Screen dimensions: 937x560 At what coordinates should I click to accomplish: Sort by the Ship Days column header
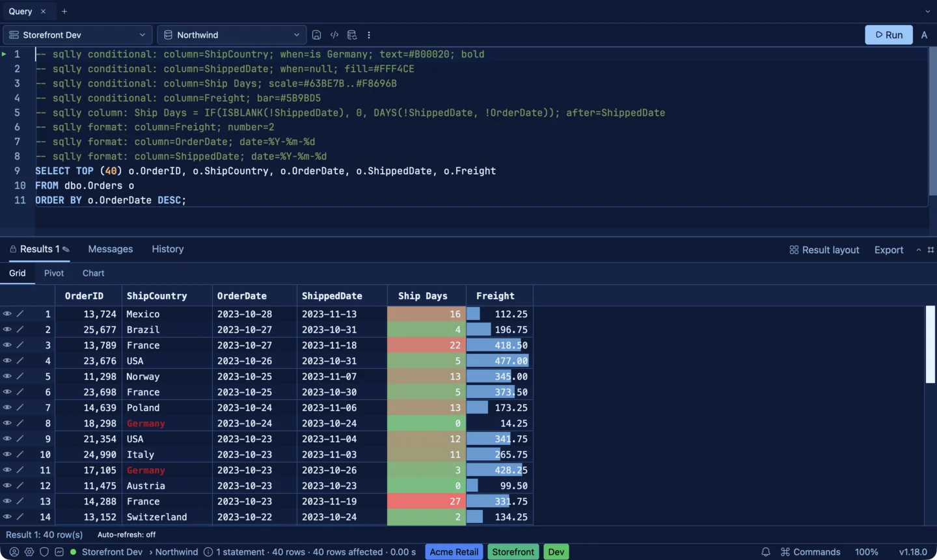pos(427,295)
